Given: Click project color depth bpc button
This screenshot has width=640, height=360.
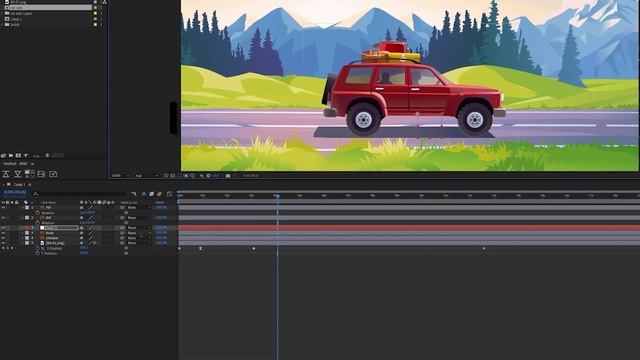Looking at the screenshot, I should click(x=36, y=156).
